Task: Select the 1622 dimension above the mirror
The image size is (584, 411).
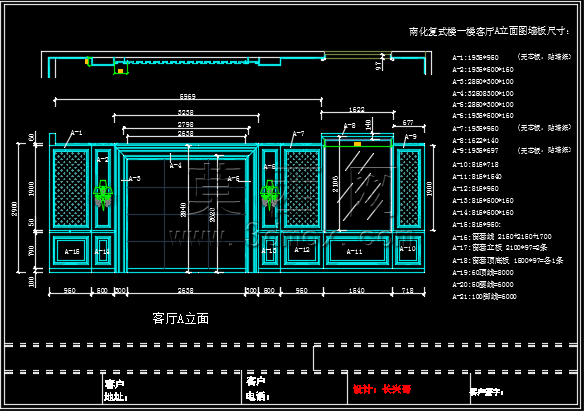Action: pos(356,109)
